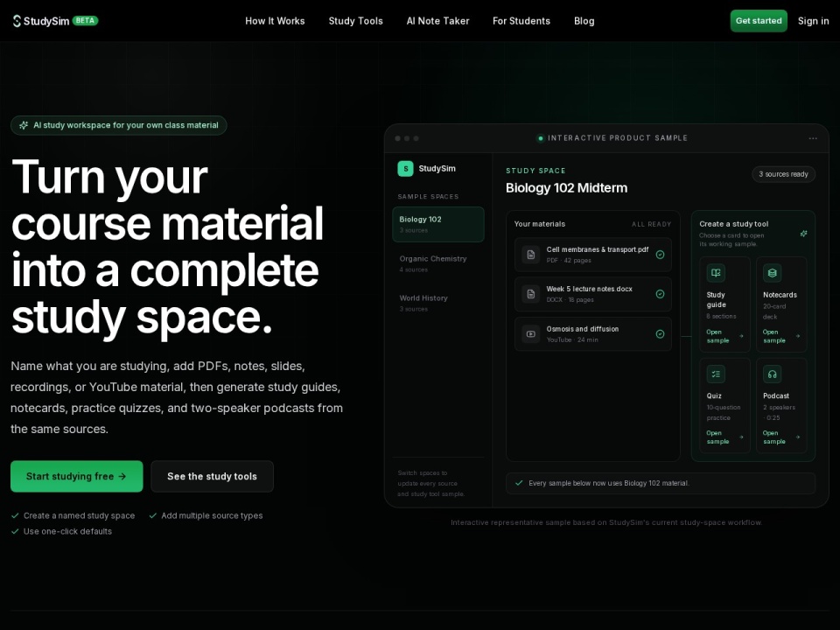Go to AI Note Taker page
840x630 pixels.
(x=437, y=21)
